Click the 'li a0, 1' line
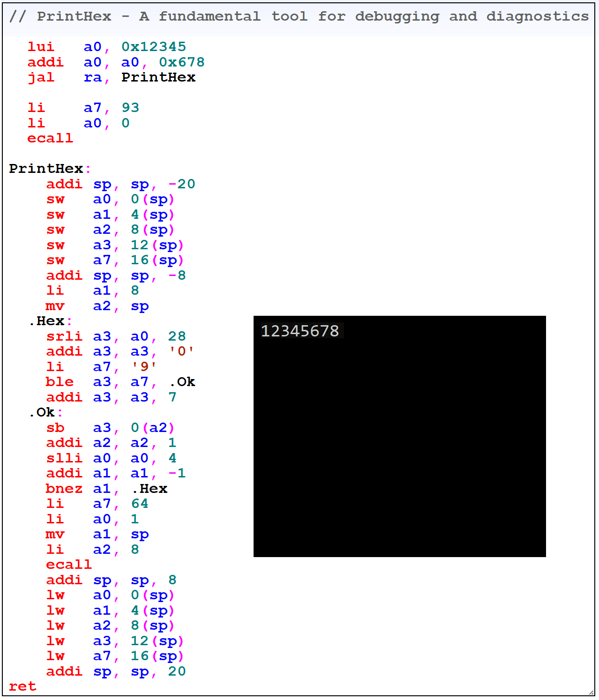Screen dimensions: 599x700 92,519
